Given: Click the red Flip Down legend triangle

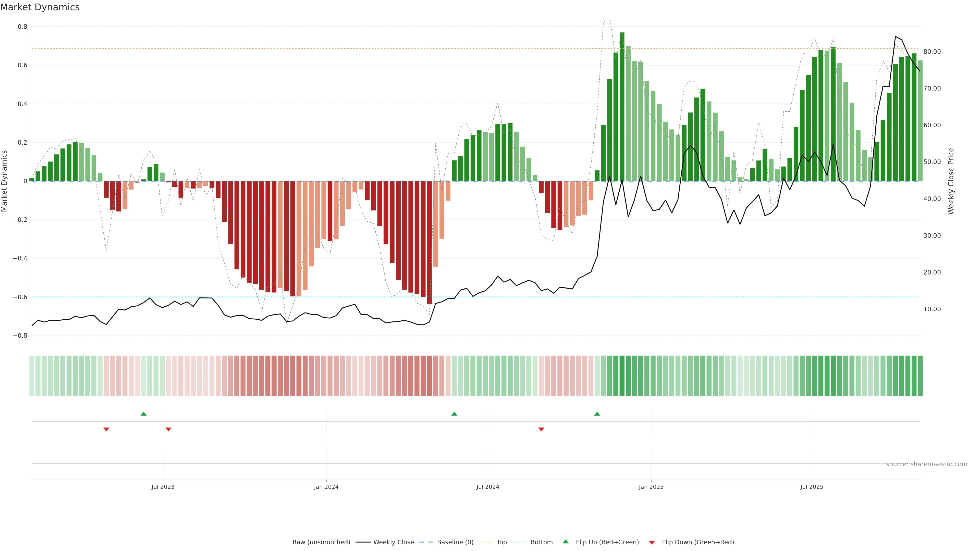Looking at the screenshot, I should click(x=652, y=542).
